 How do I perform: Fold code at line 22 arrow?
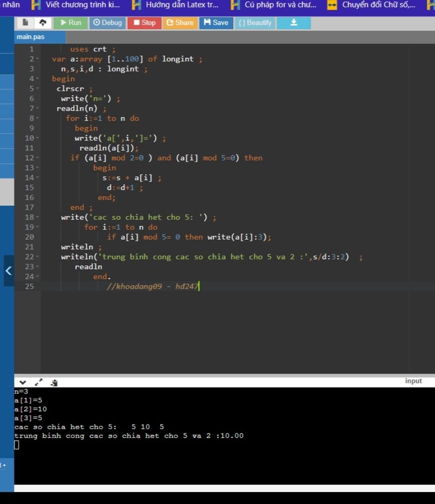(37, 257)
